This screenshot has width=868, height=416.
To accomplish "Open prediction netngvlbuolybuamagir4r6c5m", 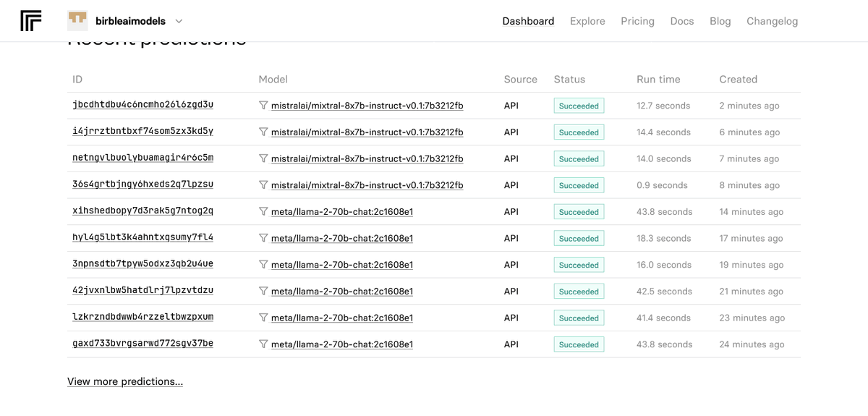I will click(143, 158).
